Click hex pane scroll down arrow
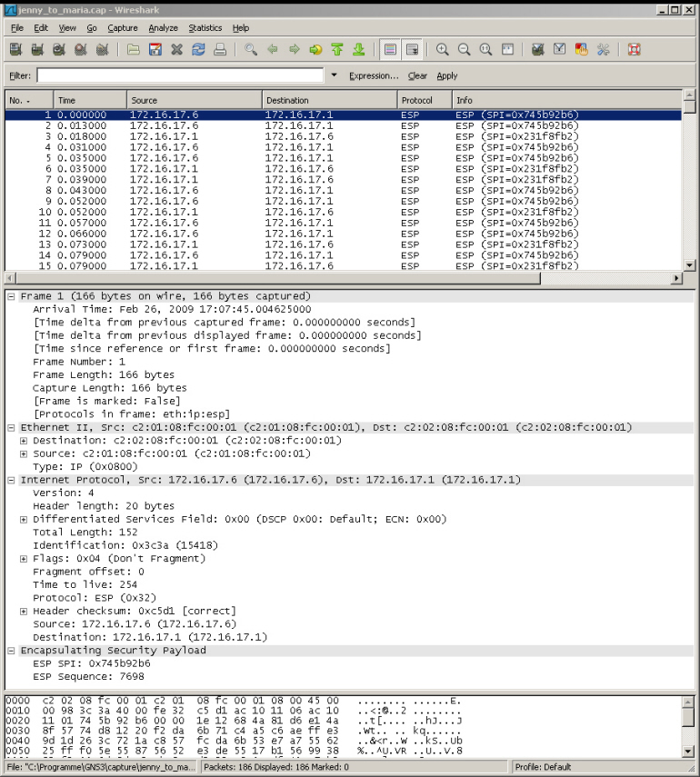The height and width of the screenshot is (777, 700). click(688, 752)
